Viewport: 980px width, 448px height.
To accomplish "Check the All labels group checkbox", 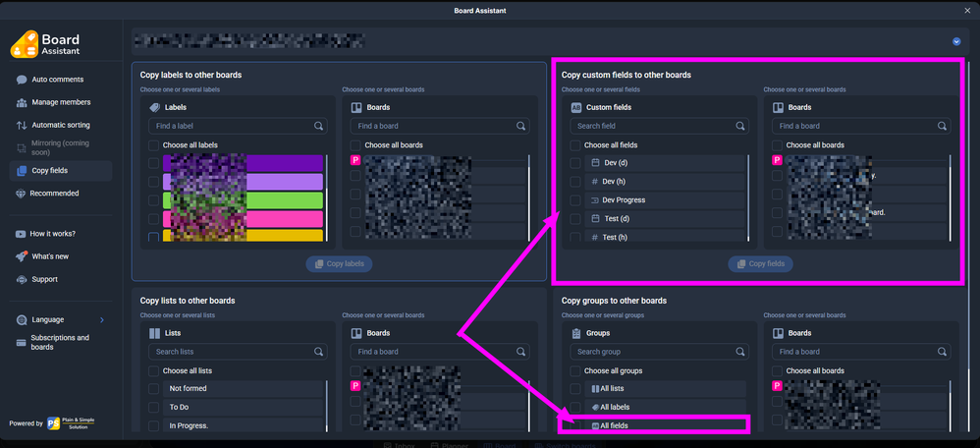I will (x=575, y=408).
